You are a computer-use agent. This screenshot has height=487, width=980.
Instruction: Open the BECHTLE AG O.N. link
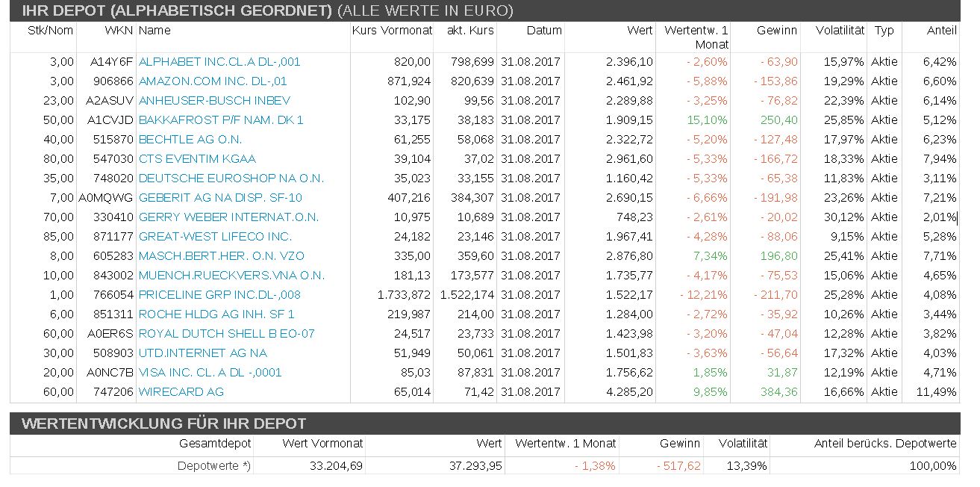[190, 140]
